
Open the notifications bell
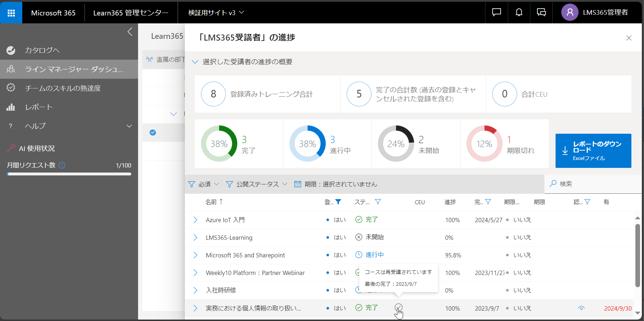[x=519, y=12]
